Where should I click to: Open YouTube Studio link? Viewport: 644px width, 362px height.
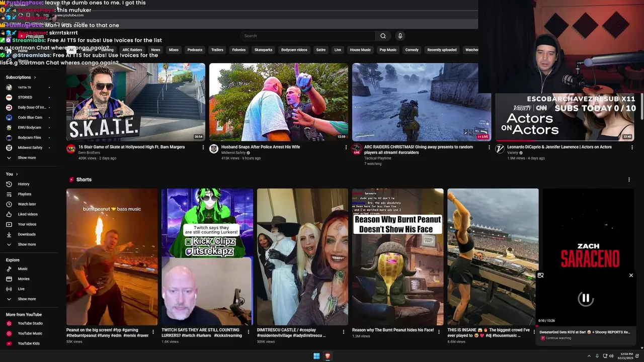[30, 323]
